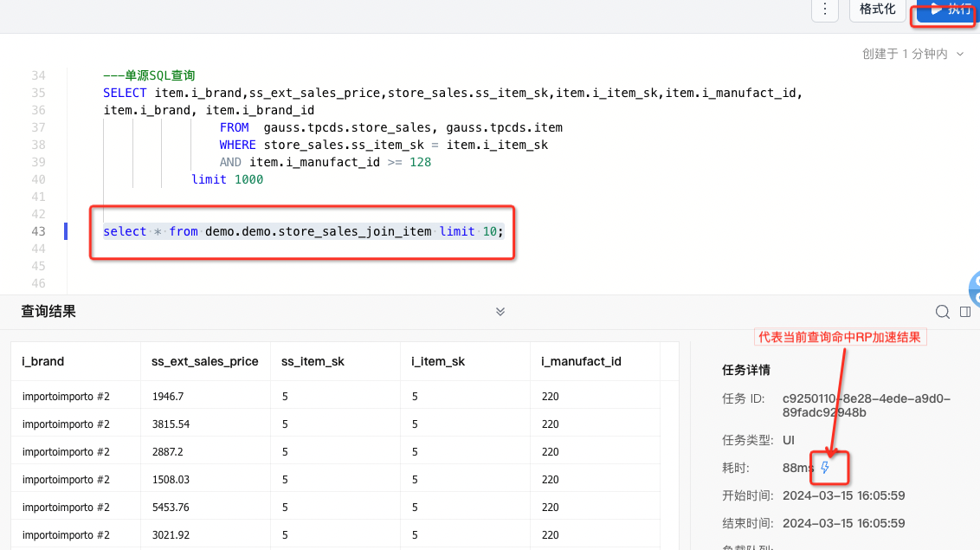Click the cell with value 1946.7
The height and width of the screenshot is (550, 980).
[x=168, y=397]
